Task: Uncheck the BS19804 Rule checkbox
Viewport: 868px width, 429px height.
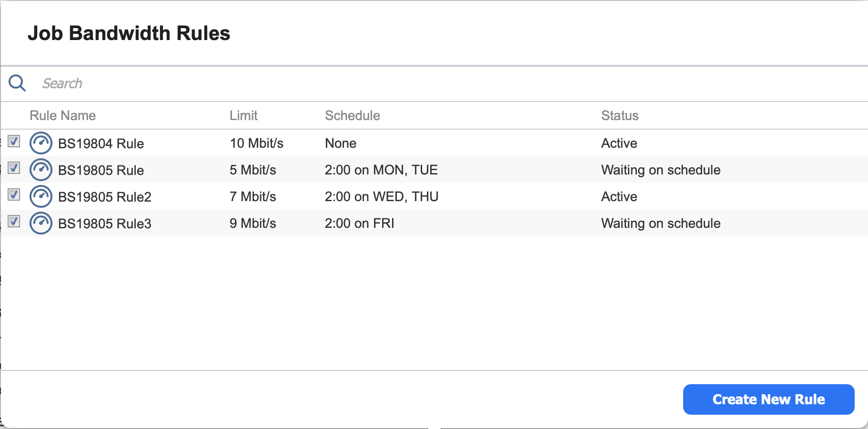Action: coord(14,141)
